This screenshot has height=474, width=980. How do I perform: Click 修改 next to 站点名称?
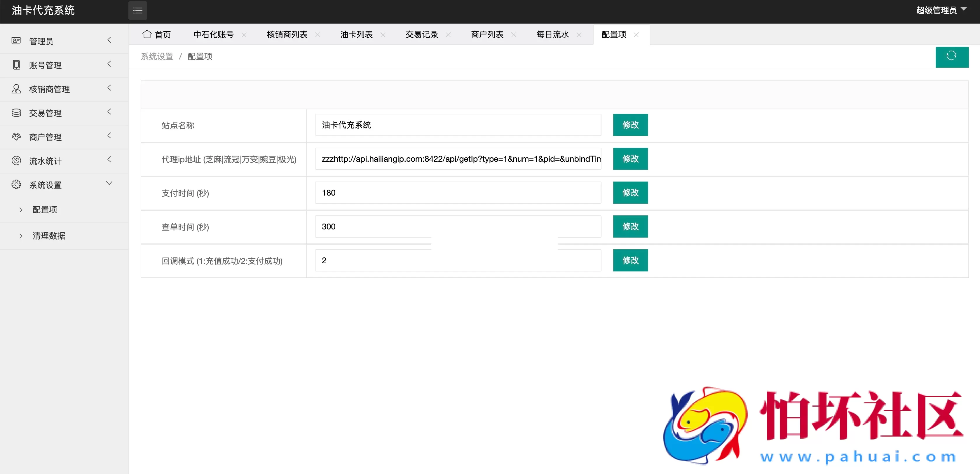coord(630,125)
